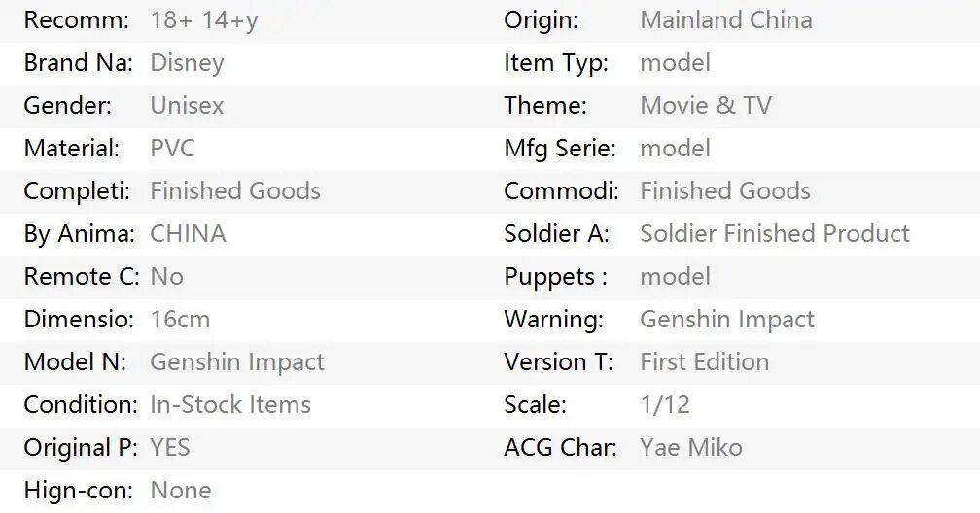The width and height of the screenshot is (980, 513).
Task: Click the Recomm age label
Action: (x=76, y=20)
